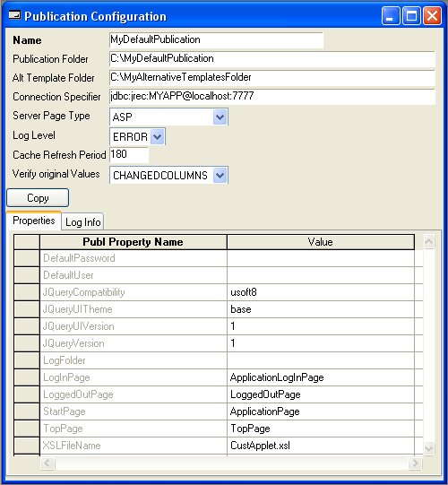Screen dimensions: 448x485
Task: Close the Publication Configuration window
Action: click(x=432, y=15)
